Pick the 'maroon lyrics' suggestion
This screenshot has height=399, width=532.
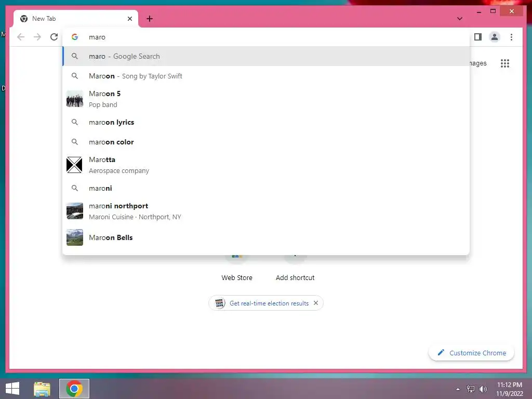[x=266, y=122]
